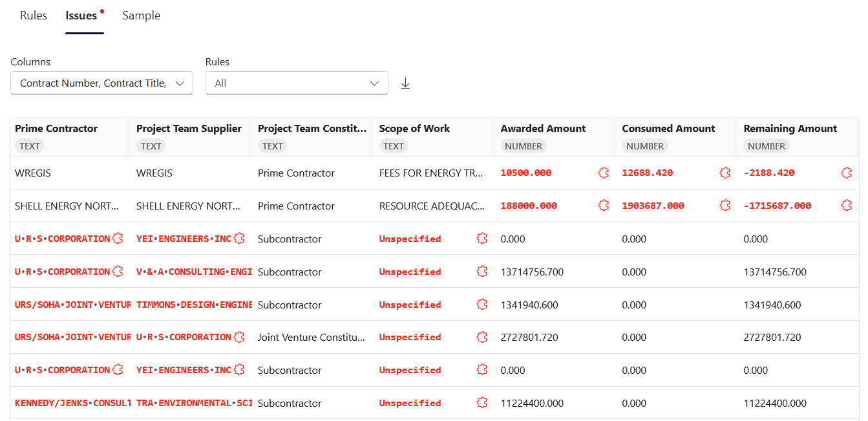Switch to the Rules tab
The width and height of the screenshot is (868, 421).
pos(33,15)
